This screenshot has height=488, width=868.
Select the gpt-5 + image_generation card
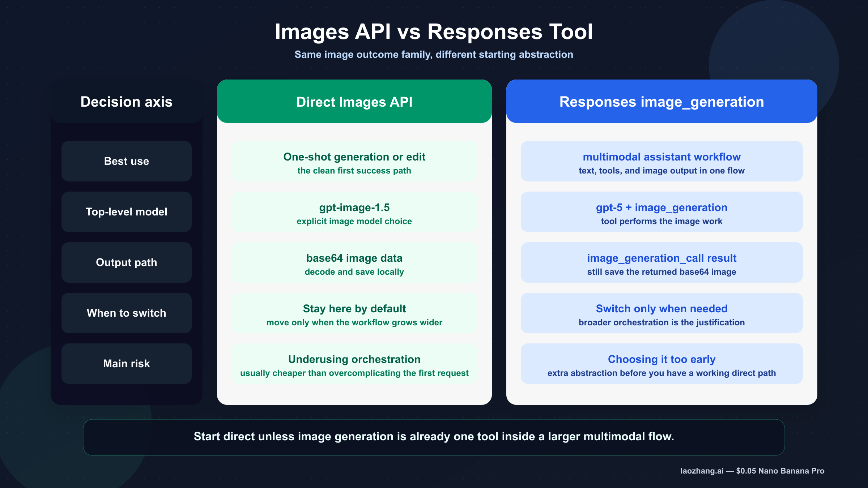(661, 212)
